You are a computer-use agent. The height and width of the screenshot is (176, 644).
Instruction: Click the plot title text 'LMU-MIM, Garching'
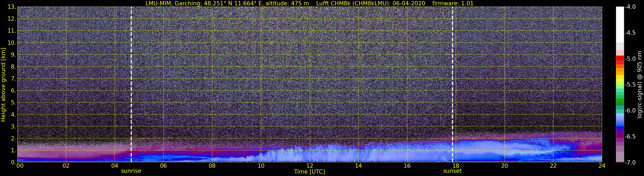tap(173, 3)
